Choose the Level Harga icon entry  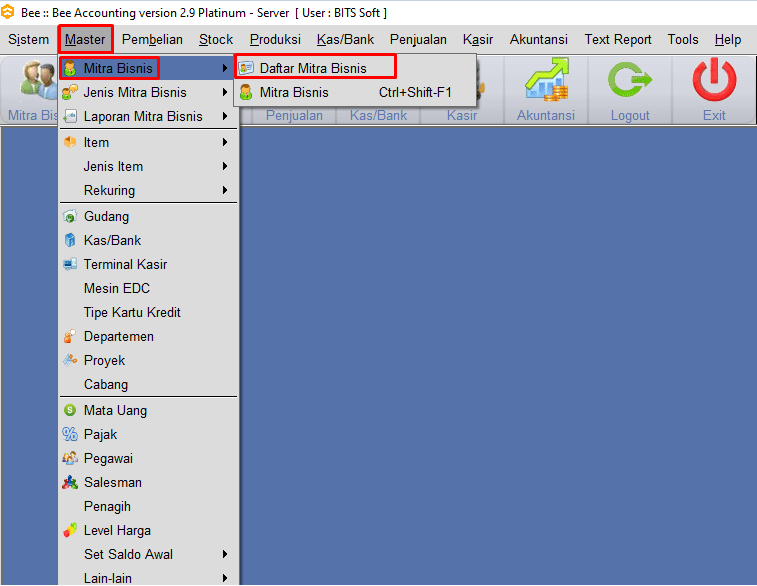[70, 531]
